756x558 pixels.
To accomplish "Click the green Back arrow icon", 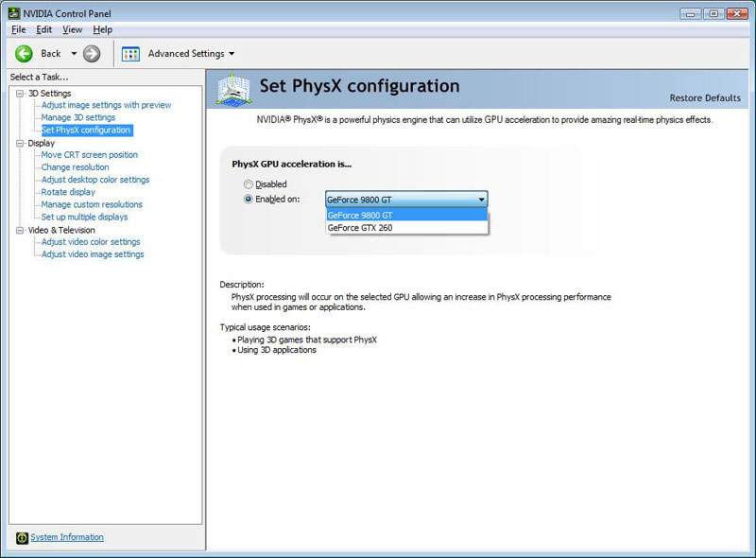I will pos(24,54).
